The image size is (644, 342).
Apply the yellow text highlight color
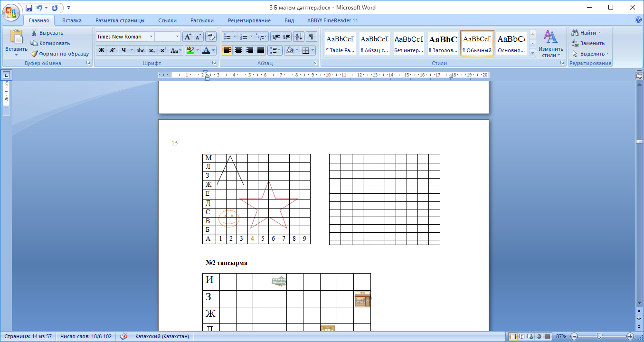[x=189, y=50]
